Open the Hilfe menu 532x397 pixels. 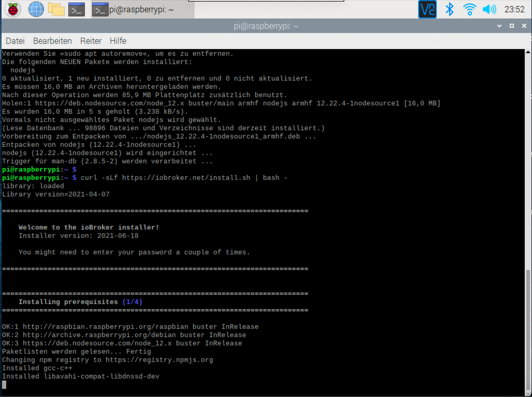pos(118,41)
